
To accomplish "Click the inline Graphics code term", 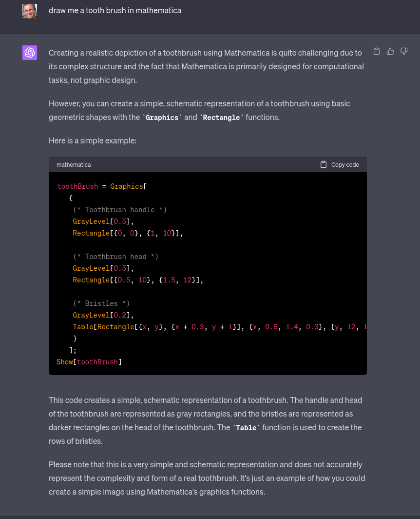I will 162,118.
